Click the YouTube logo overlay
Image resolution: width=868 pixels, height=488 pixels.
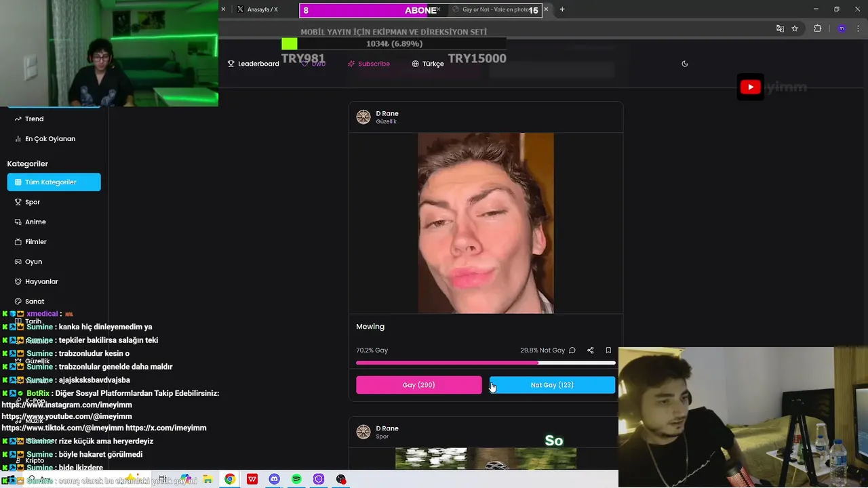pos(750,87)
